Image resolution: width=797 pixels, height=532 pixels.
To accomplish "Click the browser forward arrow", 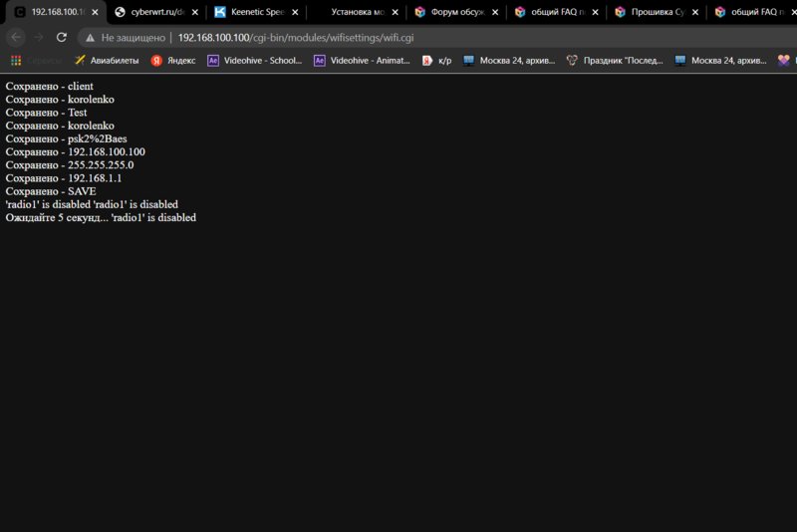I will [39, 37].
